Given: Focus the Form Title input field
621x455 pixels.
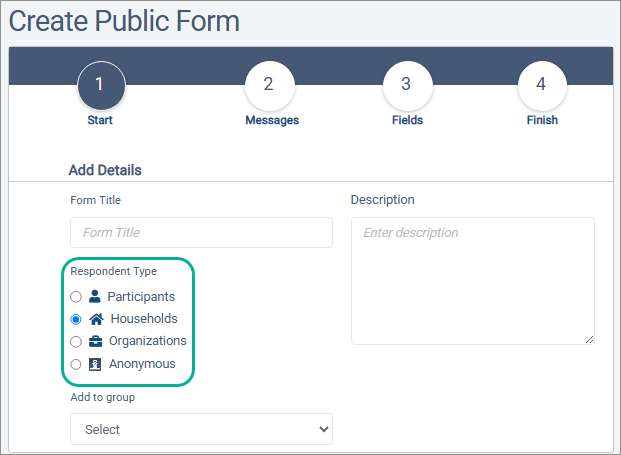Looking at the screenshot, I should 201,232.
